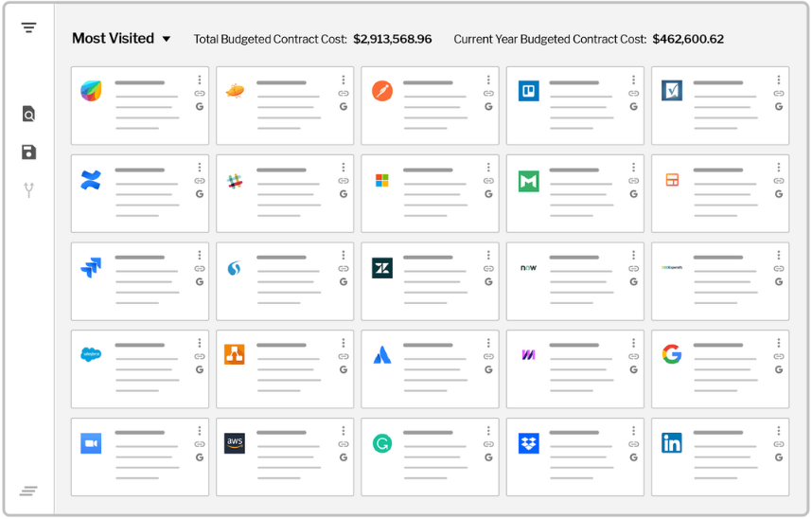Open the Zendesk app card logo
812x519 pixels.
(382, 268)
